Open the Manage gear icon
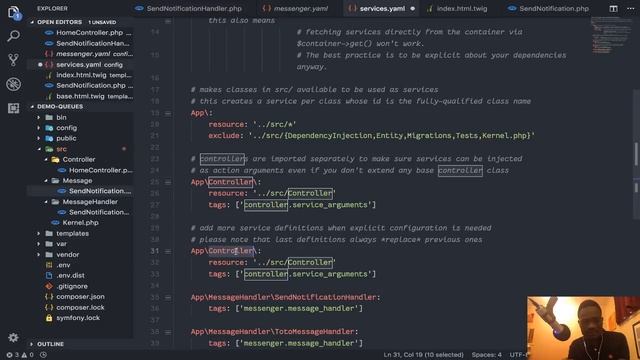 pyautogui.click(x=13, y=338)
